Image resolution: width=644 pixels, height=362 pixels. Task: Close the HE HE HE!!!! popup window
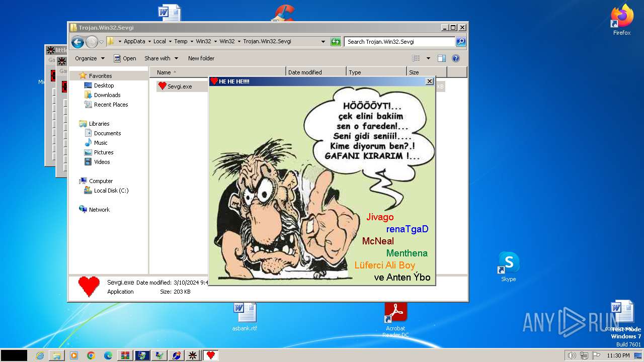pyautogui.click(x=430, y=81)
